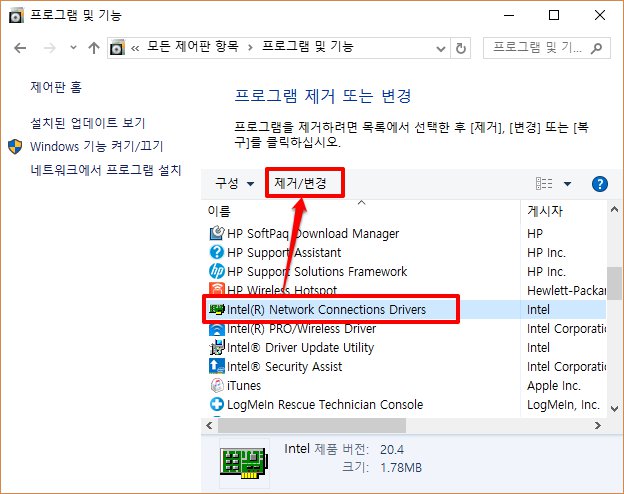
Task: Open recent locations dropdown arrow
Action: coord(73,48)
